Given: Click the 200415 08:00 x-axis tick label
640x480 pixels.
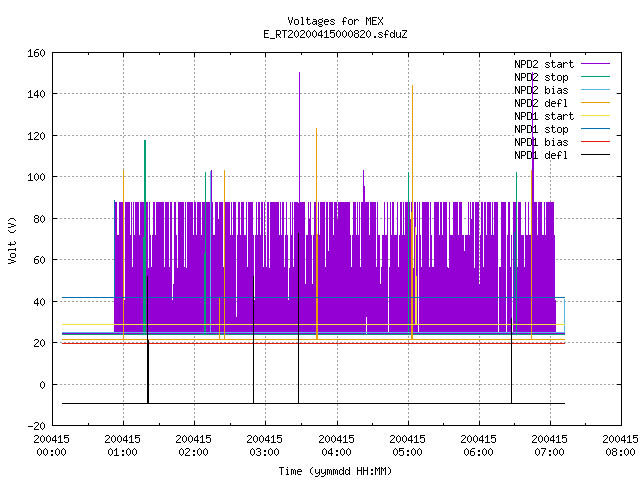Looking at the screenshot, I should tap(620, 446).
